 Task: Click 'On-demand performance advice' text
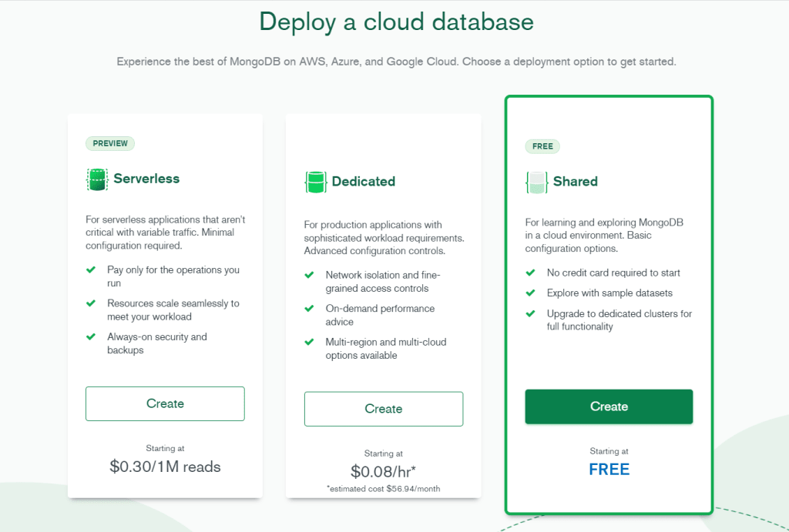[380, 315]
